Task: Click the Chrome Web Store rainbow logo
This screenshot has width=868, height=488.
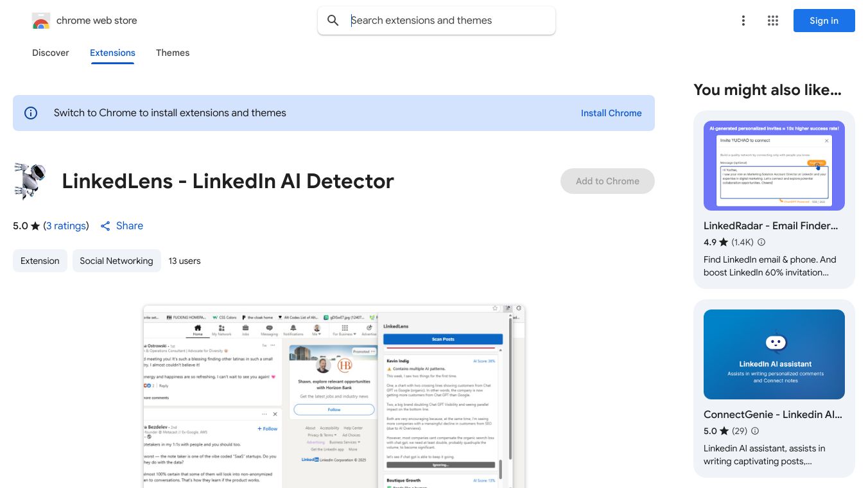Action: pos(41,21)
